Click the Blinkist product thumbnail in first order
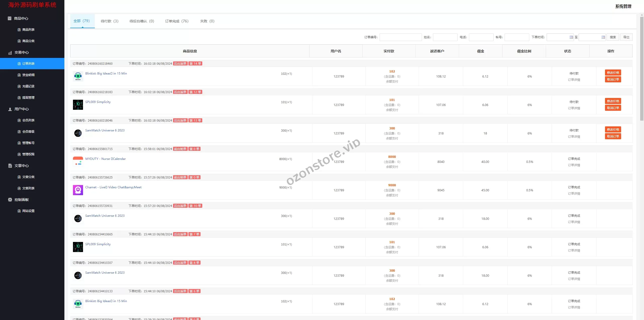Image resolution: width=644 pixels, height=320 pixels. point(78,76)
